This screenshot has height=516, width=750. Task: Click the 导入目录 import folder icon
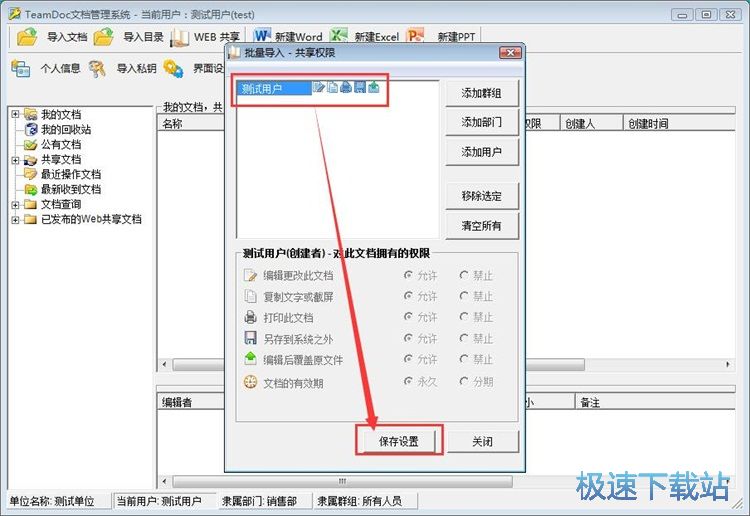coord(104,36)
